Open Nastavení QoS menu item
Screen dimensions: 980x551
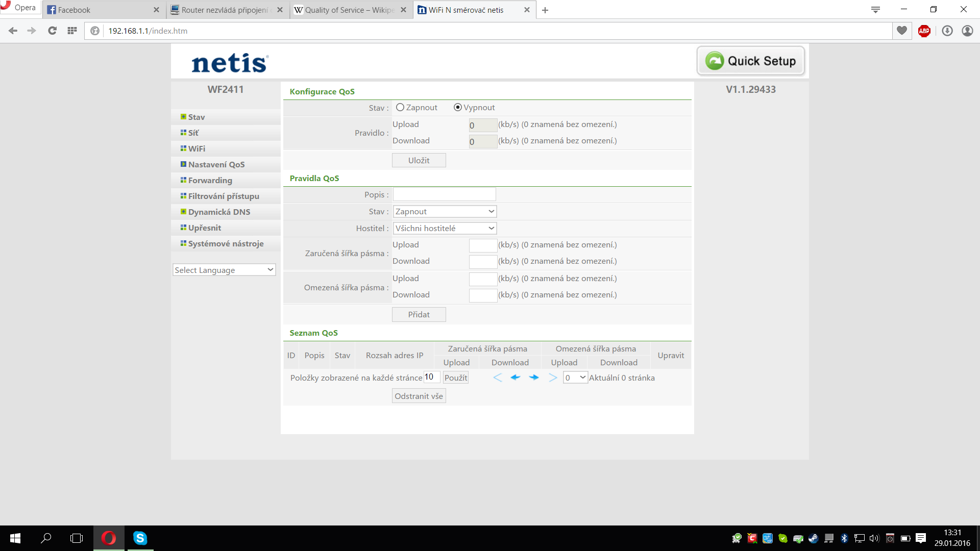point(216,164)
